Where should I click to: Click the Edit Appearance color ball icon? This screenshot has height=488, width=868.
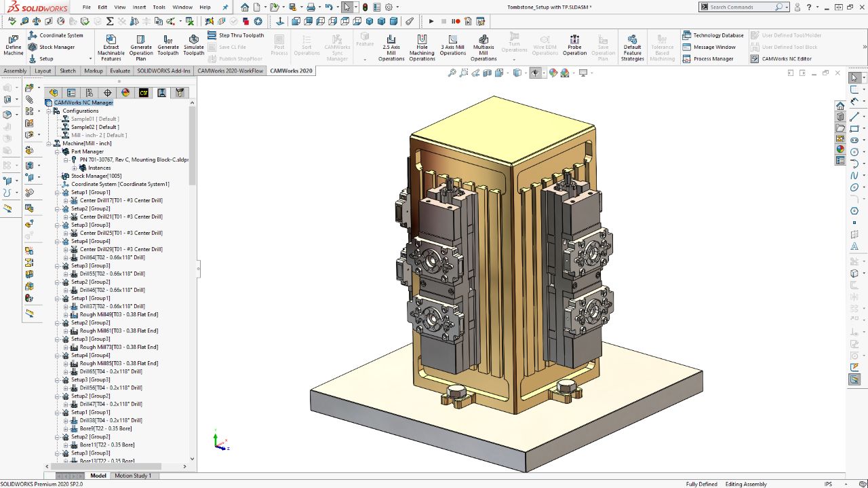click(553, 73)
